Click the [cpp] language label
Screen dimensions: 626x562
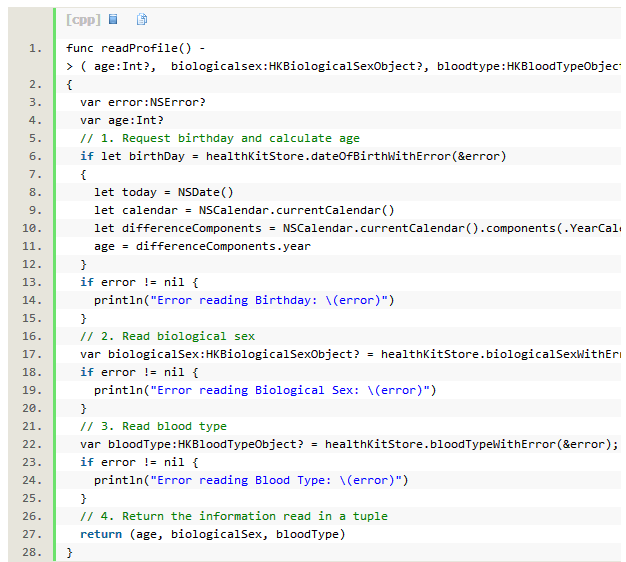82,20
